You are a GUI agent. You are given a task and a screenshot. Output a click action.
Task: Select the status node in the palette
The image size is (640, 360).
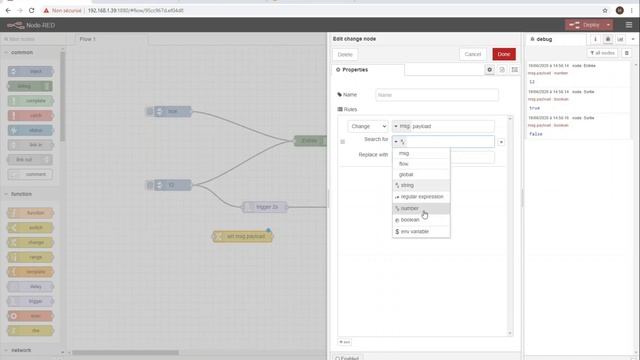click(31, 130)
